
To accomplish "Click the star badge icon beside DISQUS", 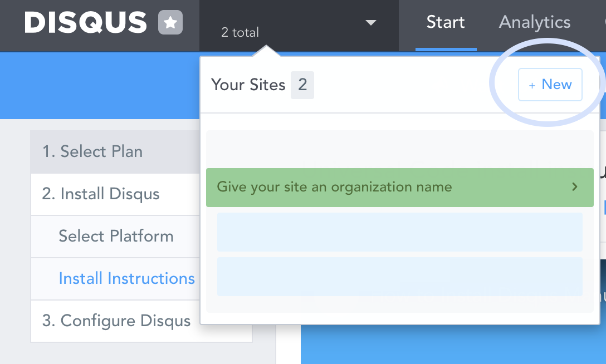I will coord(170,22).
